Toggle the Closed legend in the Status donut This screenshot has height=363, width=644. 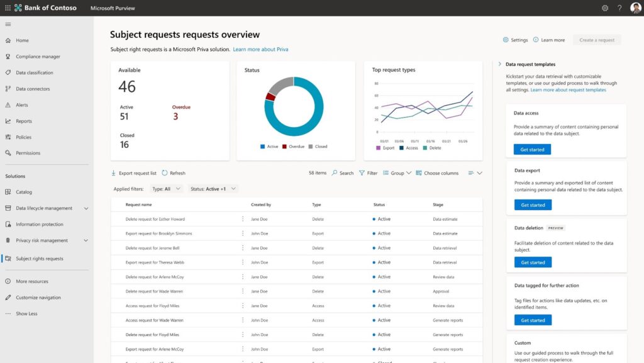(x=318, y=147)
